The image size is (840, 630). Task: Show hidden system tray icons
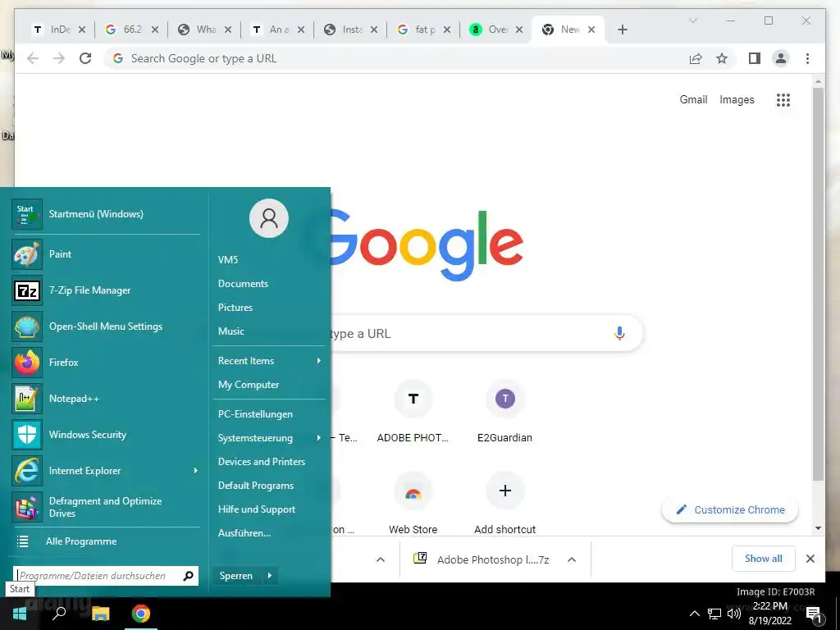tap(694, 614)
